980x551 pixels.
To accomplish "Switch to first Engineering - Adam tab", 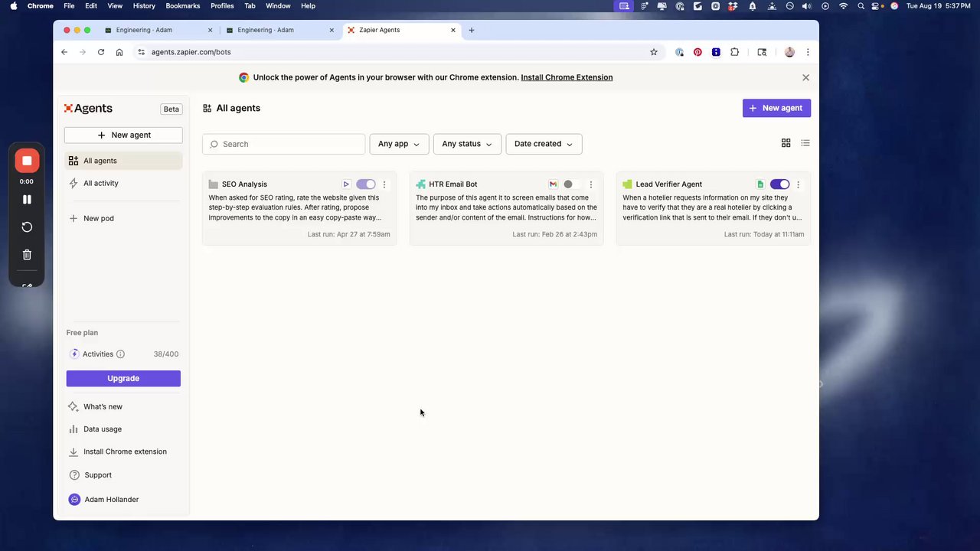I will [x=158, y=30].
